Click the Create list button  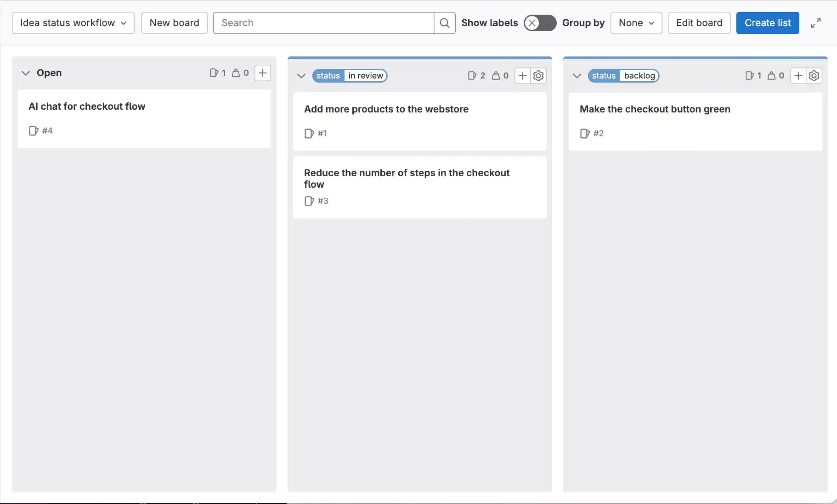point(767,22)
